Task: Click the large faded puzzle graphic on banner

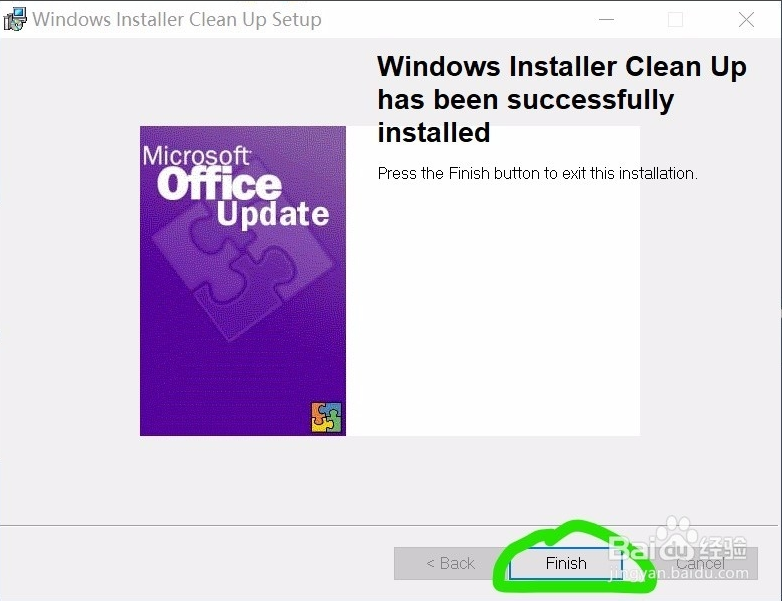Action: pyautogui.click(x=241, y=271)
